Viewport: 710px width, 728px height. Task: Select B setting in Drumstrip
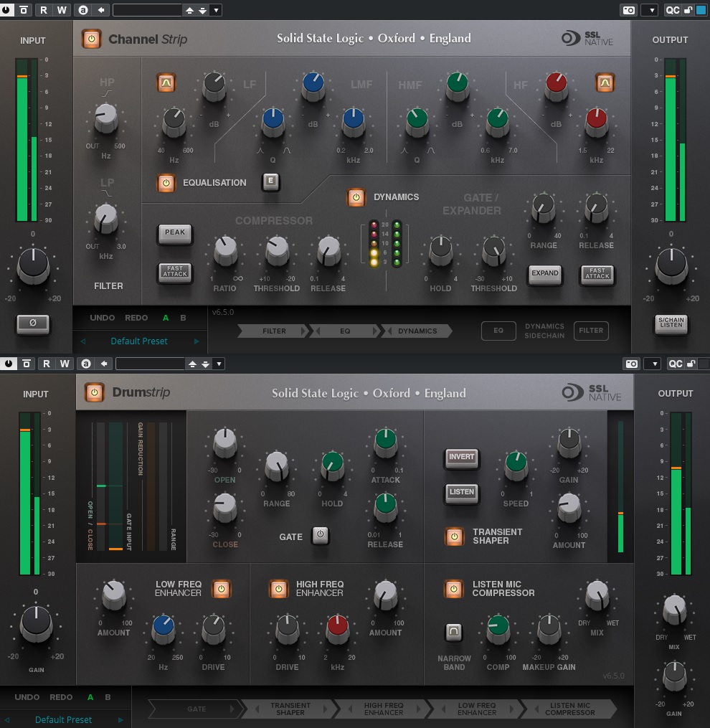[108, 697]
